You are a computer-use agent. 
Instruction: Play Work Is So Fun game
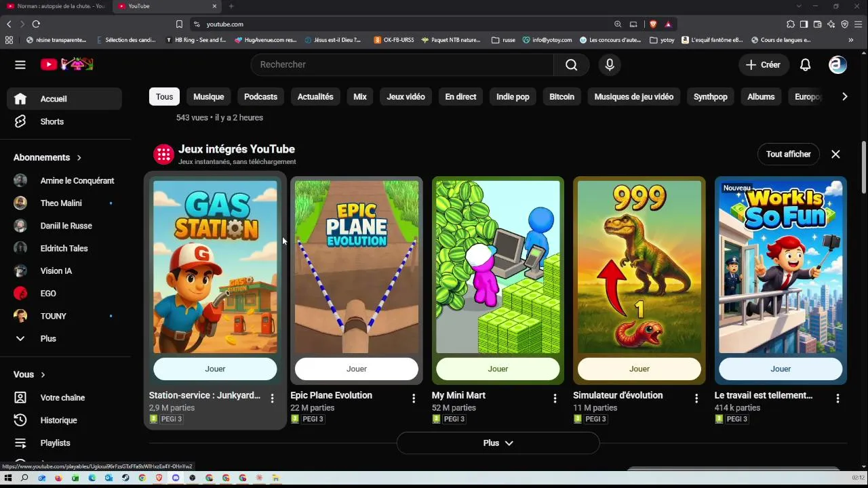tap(781, 369)
